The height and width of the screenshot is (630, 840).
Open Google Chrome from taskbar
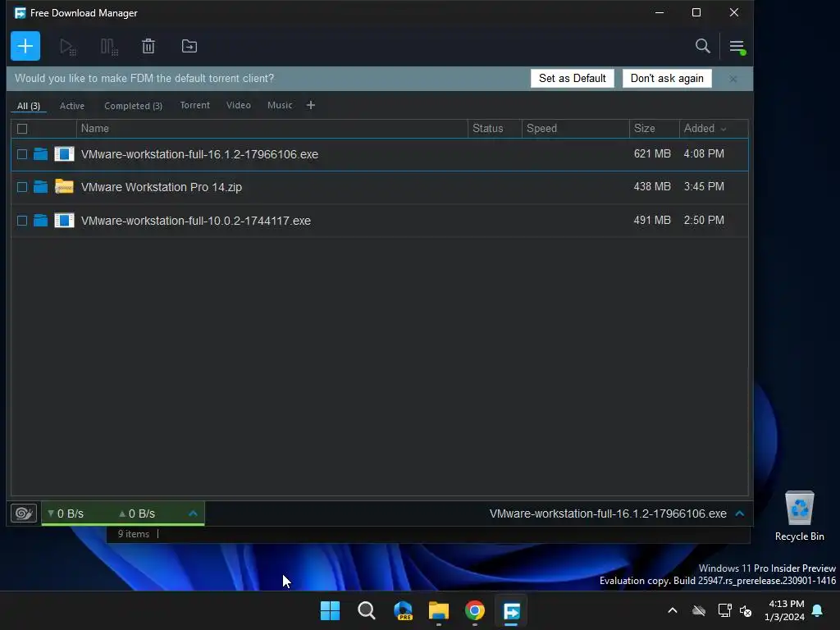tap(475, 610)
